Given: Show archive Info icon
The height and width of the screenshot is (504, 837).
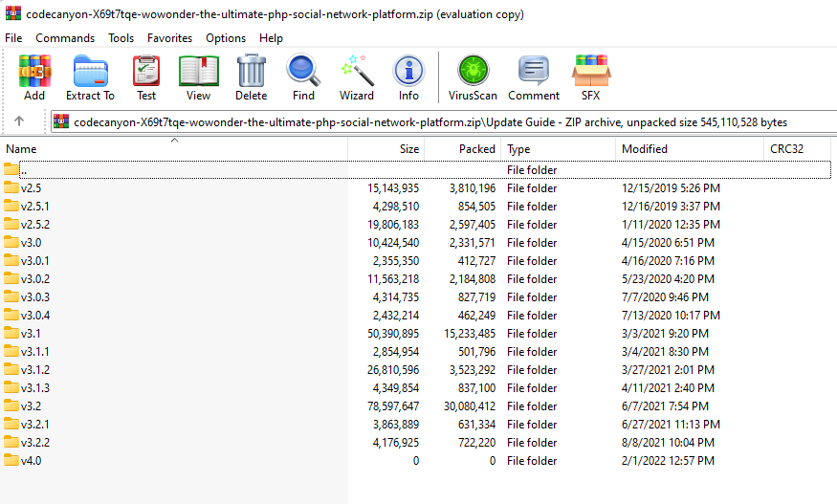Looking at the screenshot, I should coord(408,77).
